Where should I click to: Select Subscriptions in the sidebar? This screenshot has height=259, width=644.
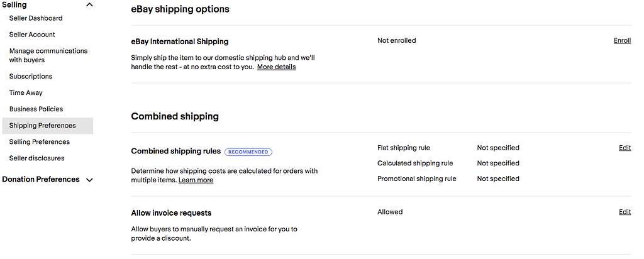31,77
